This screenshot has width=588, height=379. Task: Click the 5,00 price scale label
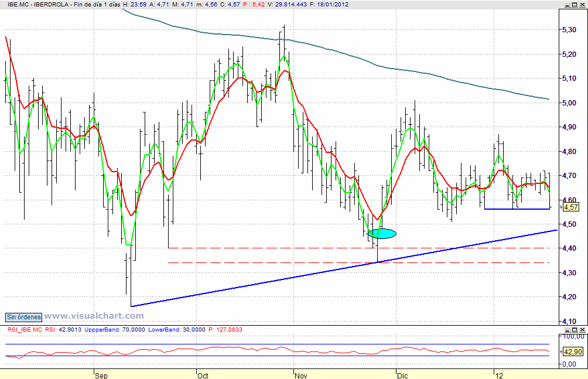(x=569, y=103)
